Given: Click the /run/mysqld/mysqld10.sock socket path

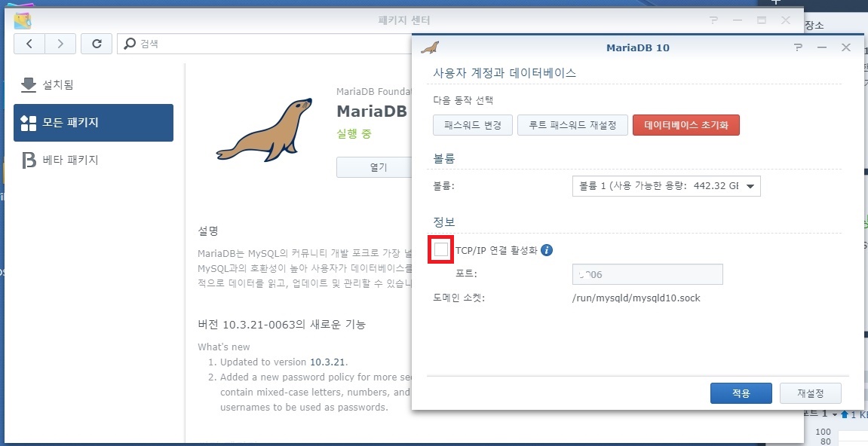Looking at the screenshot, I should 636,298.
